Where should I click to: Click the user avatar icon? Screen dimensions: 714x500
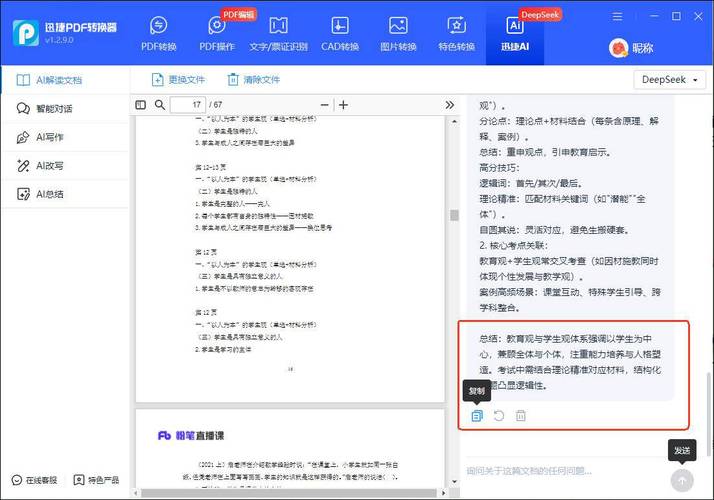(x=618, y=48)
